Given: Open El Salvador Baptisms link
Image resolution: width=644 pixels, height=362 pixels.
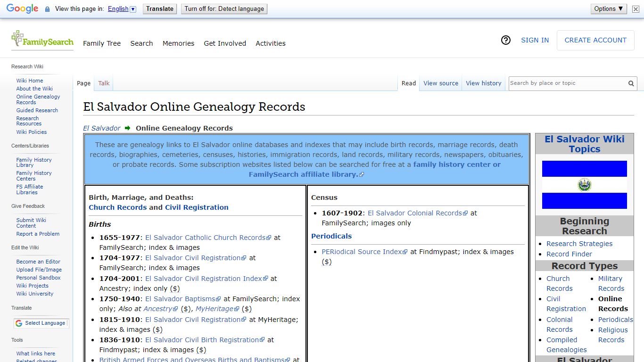Looking at the screenshot, I should click(183, 299).
